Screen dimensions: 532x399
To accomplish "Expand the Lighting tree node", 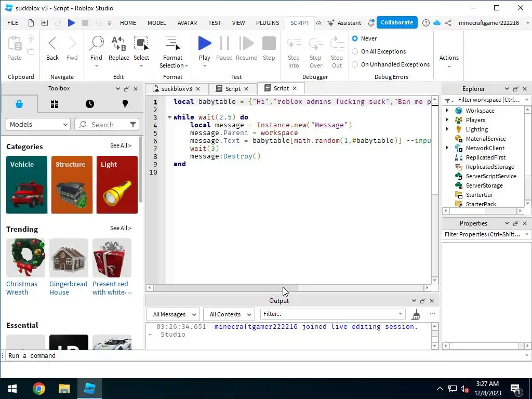I will click(447, 129).
